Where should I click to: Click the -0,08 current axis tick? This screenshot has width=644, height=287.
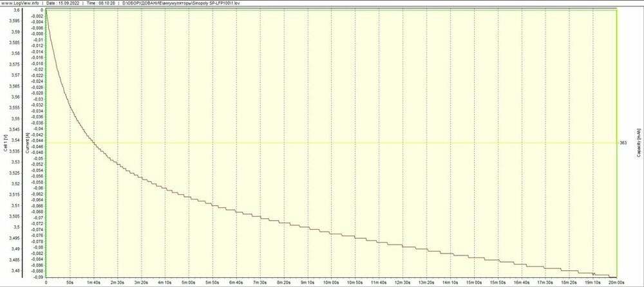38,247
